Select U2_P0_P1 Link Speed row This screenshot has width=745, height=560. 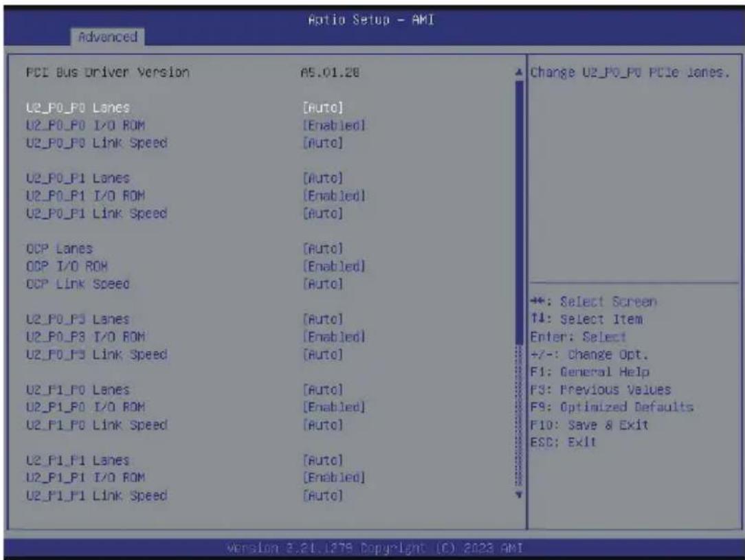(96, 213)
